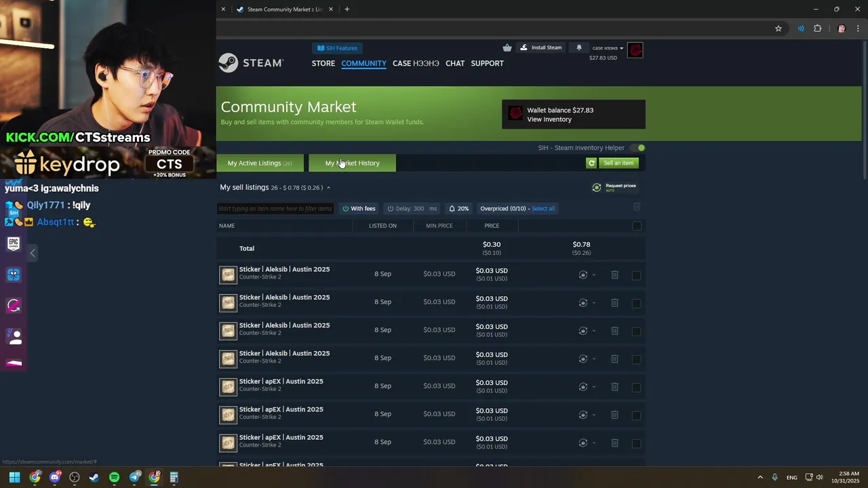Image resolution: width=868 pixels, height=488 pixels.
Task: Bookmark this page with the star icon
Action: click(x=778, y=28)
